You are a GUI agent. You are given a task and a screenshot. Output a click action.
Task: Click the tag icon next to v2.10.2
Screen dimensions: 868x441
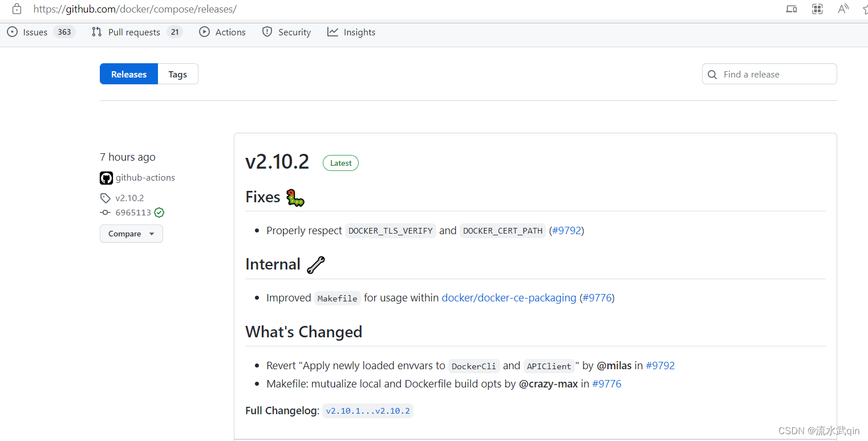point(105,198)
